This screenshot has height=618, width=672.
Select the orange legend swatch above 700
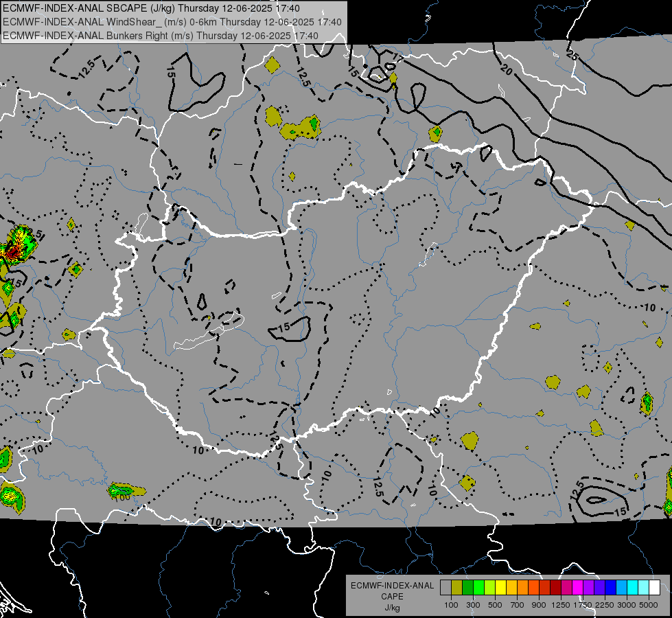pos(523,588)
